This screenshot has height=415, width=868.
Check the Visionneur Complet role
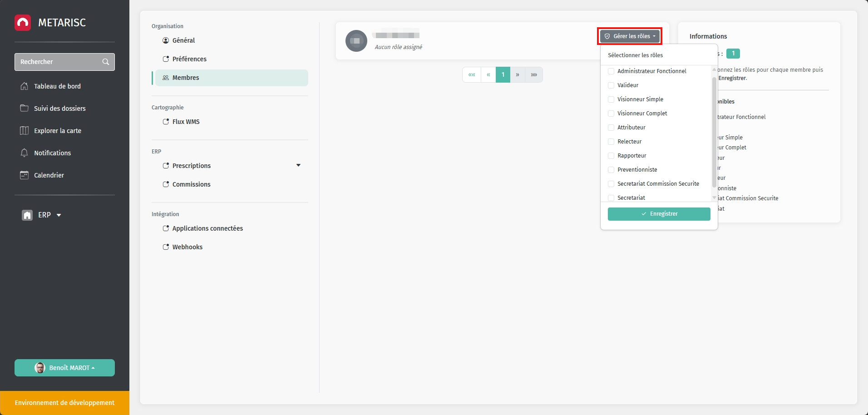[x=611, y=114]
